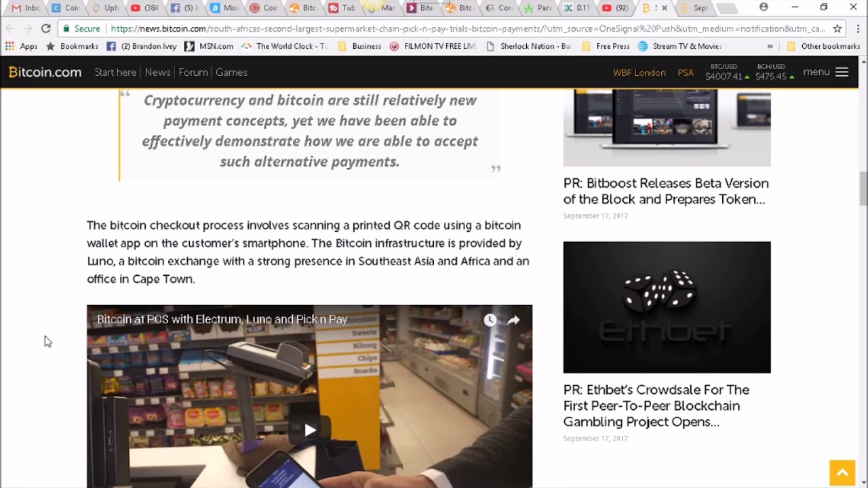868x488 pixels.
Task: Switch to the Facebook (5) tab
Action: pyautogui.click(x=184, y=8)
